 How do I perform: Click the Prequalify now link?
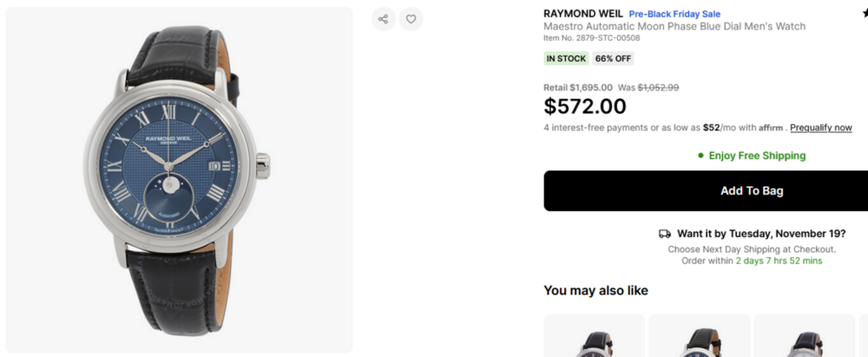[x=821, y=128]
